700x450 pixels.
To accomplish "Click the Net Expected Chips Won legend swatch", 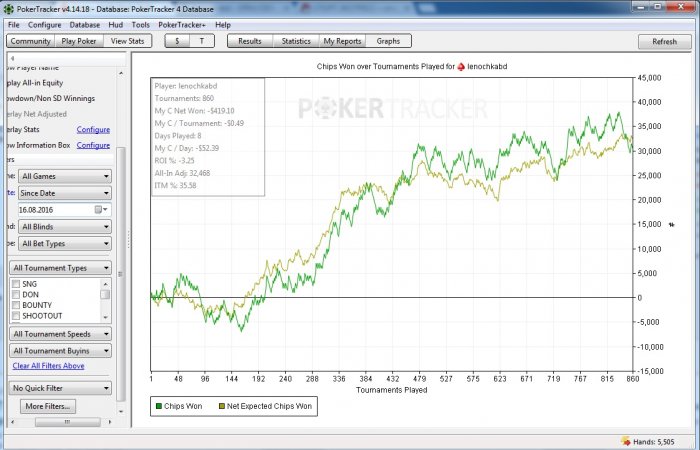I will click(221, 406).
